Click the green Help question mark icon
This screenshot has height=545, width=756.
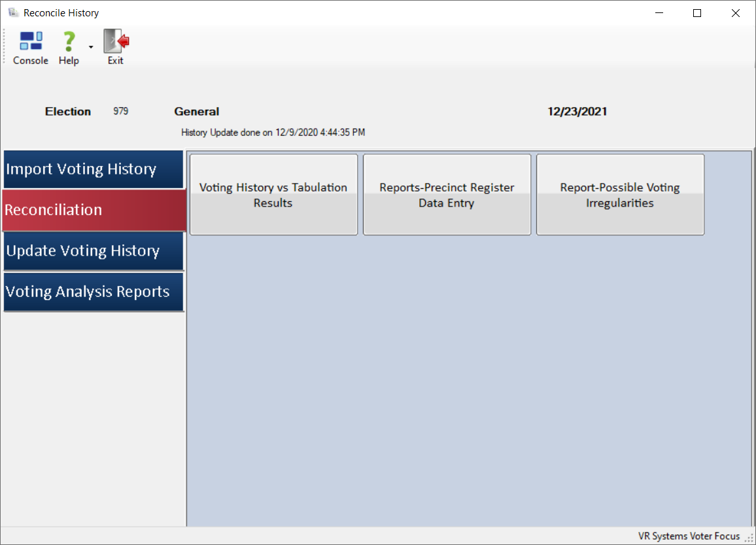point(69,42)
